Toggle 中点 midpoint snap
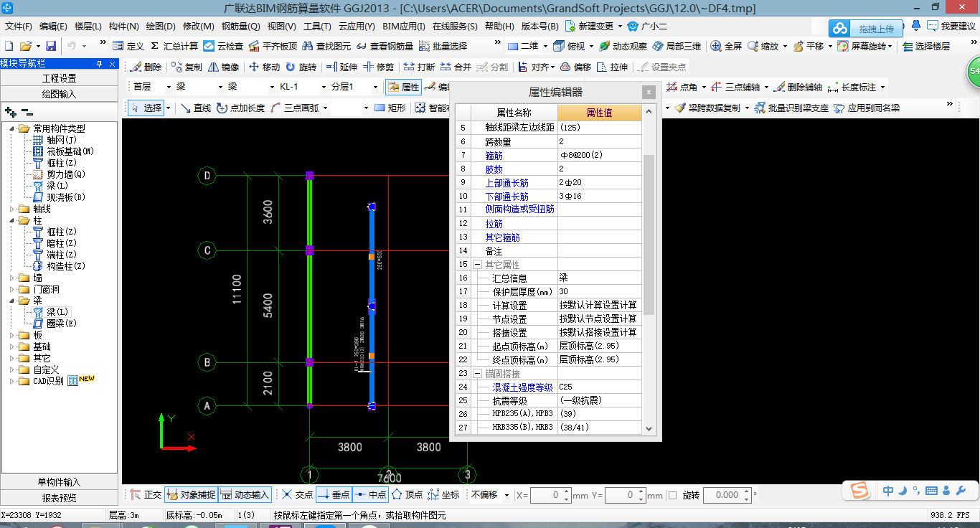Image resolution: width=980 pixels, height=528 pixels. (x=370, y=494)
